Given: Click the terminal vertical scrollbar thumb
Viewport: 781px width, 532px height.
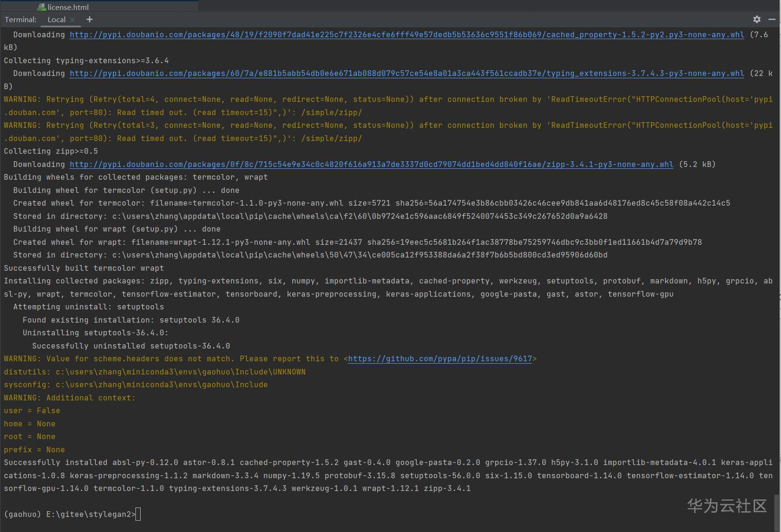Looking at the screenshot, I should (777, 512).
